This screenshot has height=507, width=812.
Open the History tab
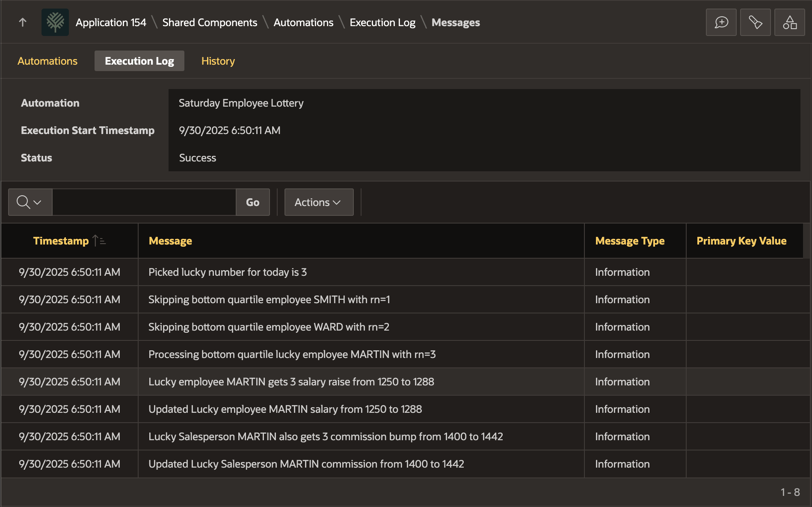(x=218, y=61)
